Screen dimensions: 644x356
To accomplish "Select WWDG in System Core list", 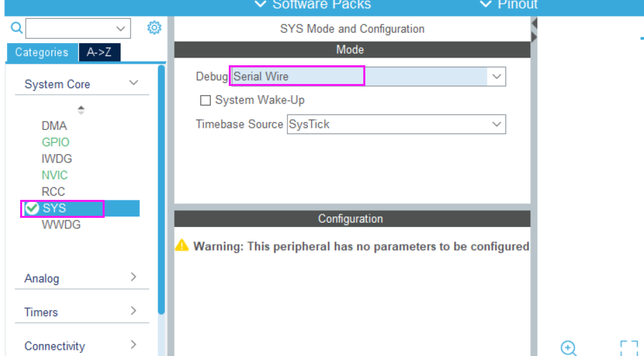I will pyautogui.click(x=61, y=225).
